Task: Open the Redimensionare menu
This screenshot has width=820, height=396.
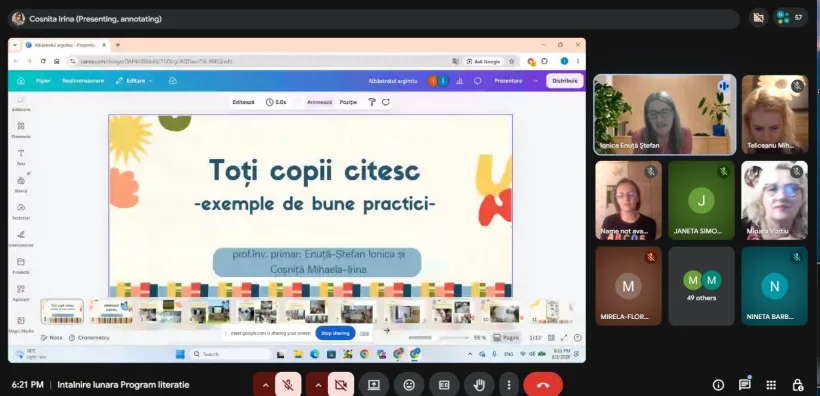Action: pyautogui.click(x=83, y=81)
